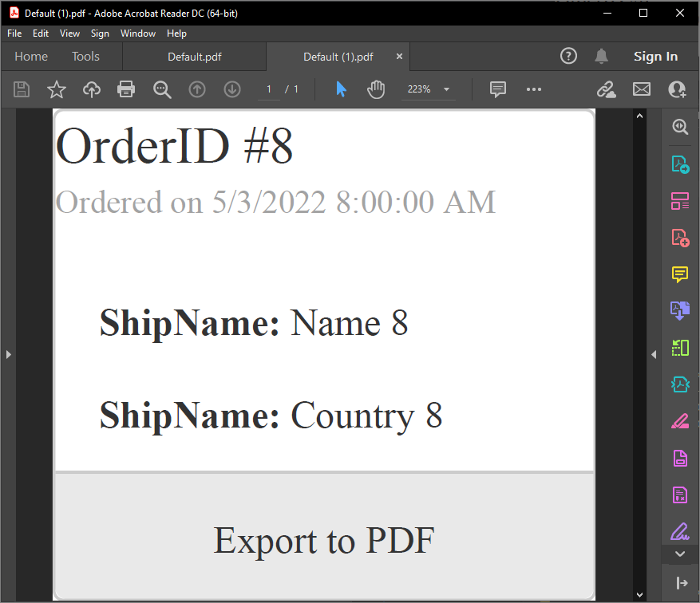This screenshot has width=700, height=603.
Task: Expand the zoom level dropdown
Action: click(x=446, y=89)
